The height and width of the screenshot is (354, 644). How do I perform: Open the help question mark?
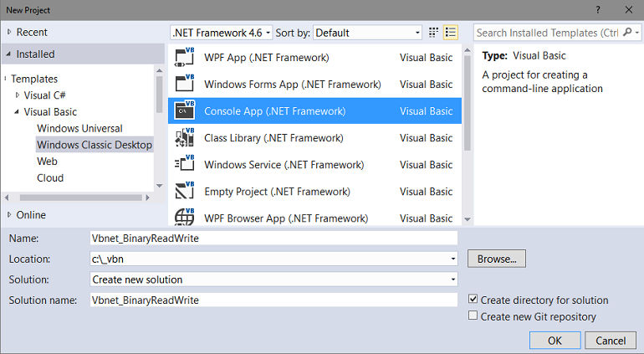coord(598,10)
